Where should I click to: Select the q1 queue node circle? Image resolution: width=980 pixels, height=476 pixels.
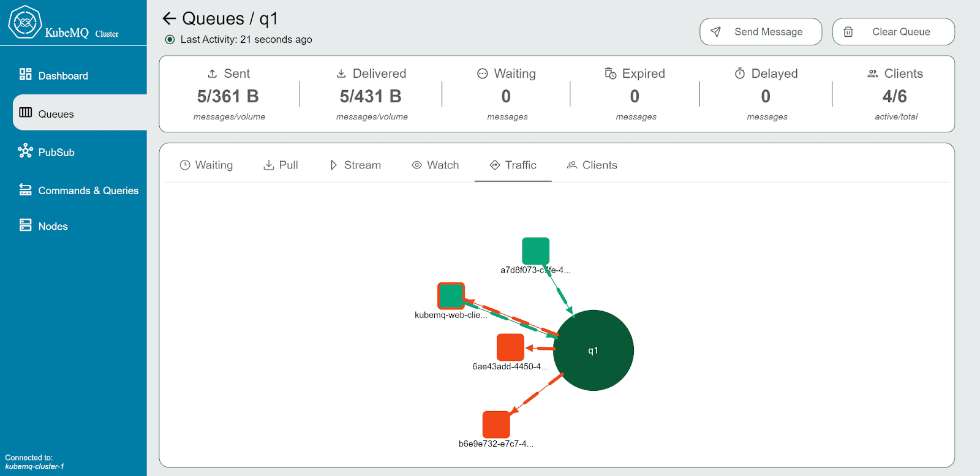[x=594, y=350]
